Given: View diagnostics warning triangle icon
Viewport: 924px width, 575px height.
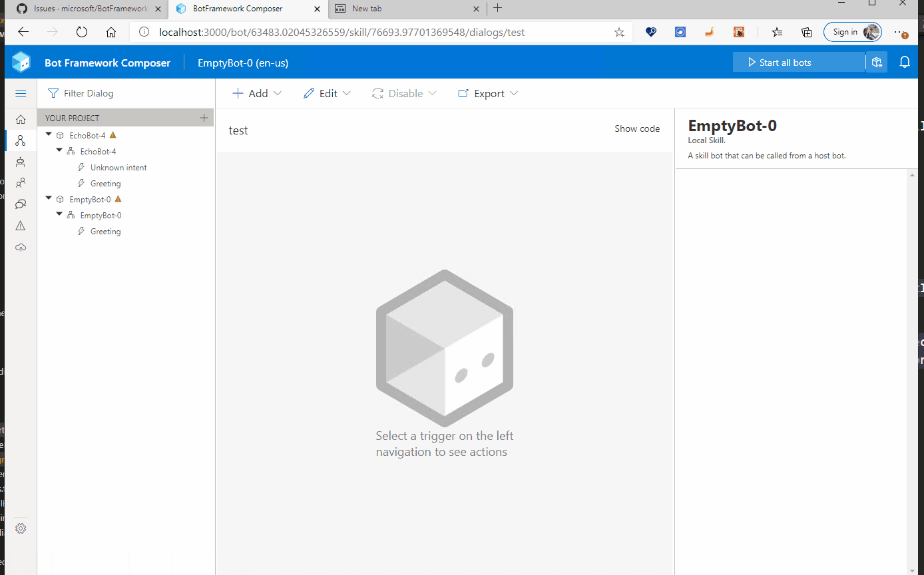Looking at the screenshot, I should [20, 226].
